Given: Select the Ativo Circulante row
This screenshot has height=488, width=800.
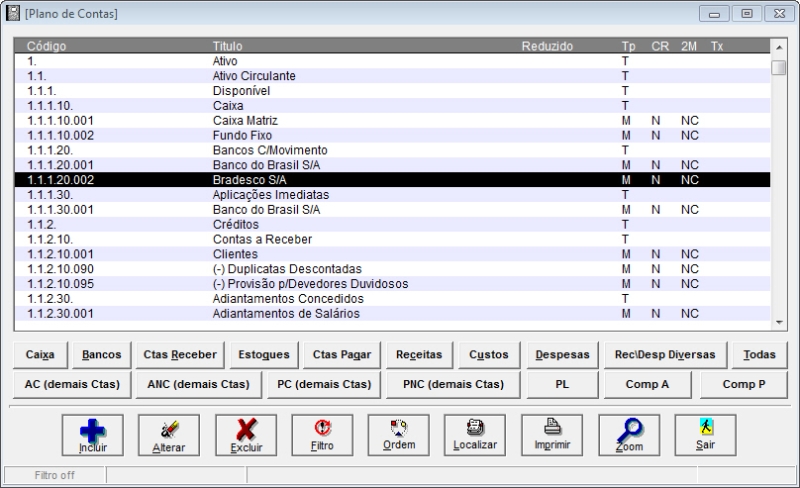Looking at the screenshot, I should (392, 76).
